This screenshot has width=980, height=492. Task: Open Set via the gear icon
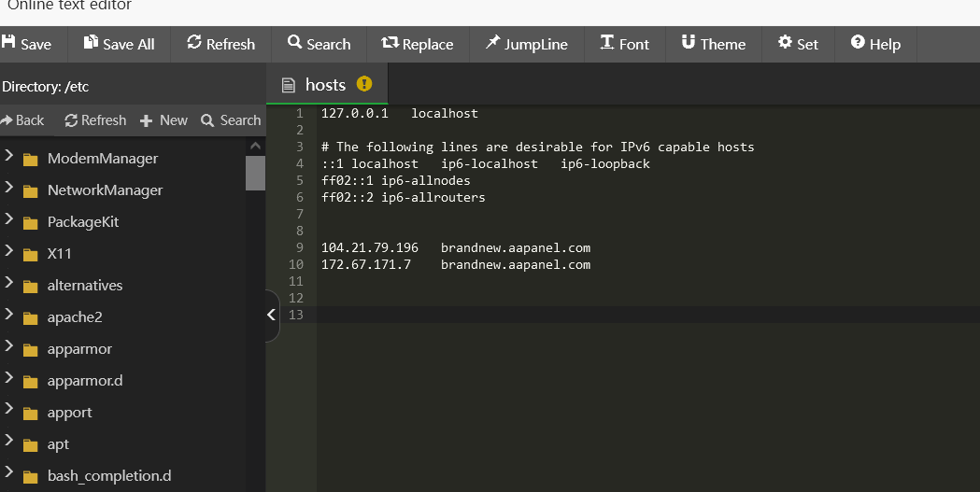point(785,43)
